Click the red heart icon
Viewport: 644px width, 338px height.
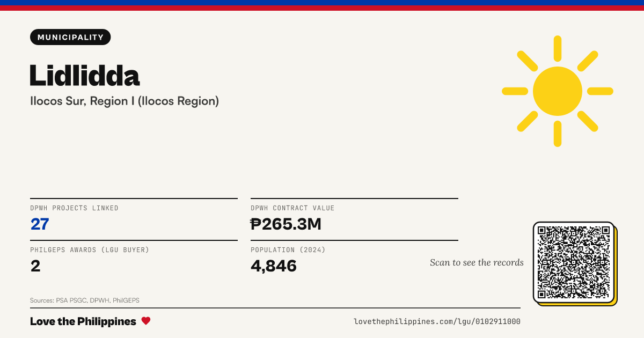(146, 321)
